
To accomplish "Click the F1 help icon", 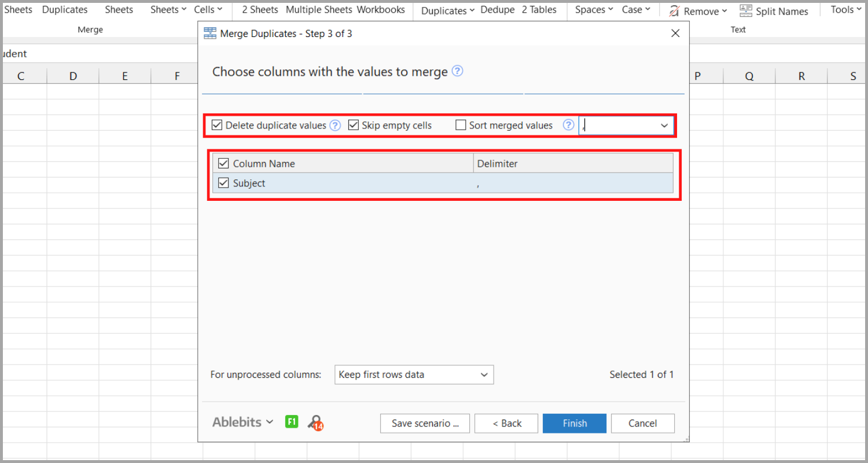I will click(292, 422).
